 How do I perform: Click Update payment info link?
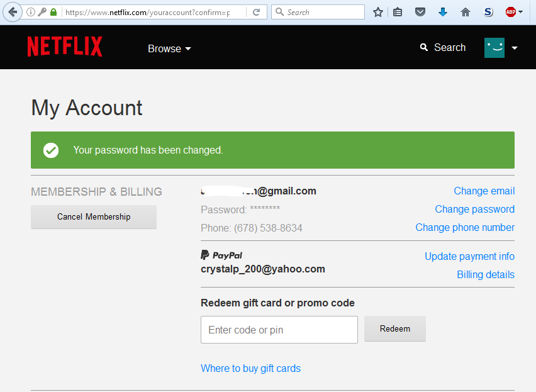[469, 257]
